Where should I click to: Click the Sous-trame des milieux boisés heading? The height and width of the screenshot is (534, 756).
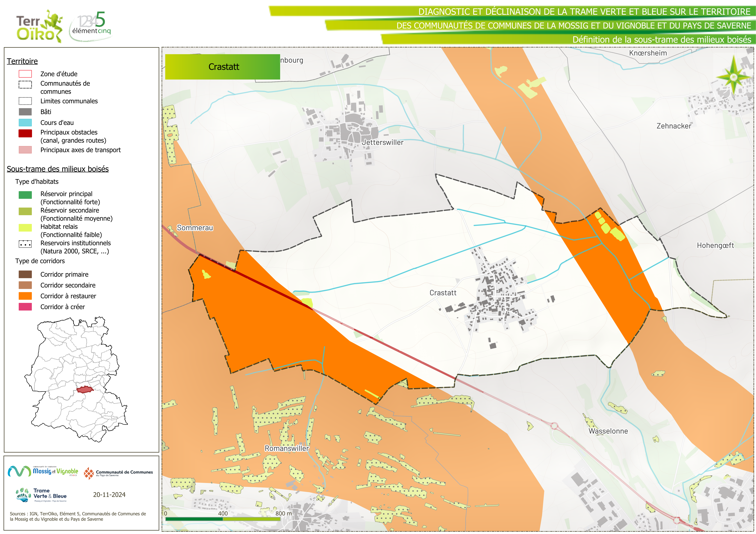[x=58, y=169]
